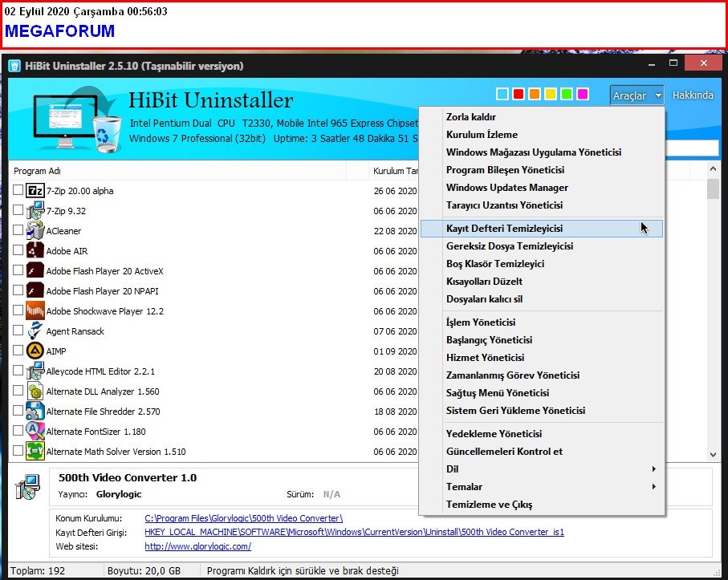Click the Alternate FontSizer icon
The width and height of the screenshot is (728, 580).
click(x=35, y=432)
